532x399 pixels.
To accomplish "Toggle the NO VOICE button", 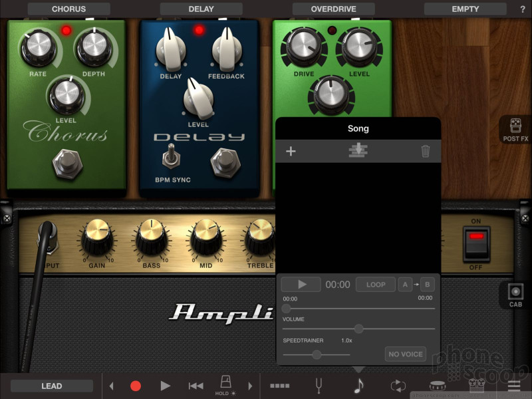I will click(406, 354).
